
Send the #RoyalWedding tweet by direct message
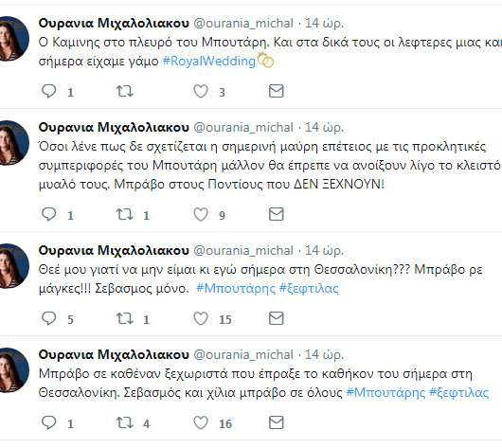click(276, 91)
